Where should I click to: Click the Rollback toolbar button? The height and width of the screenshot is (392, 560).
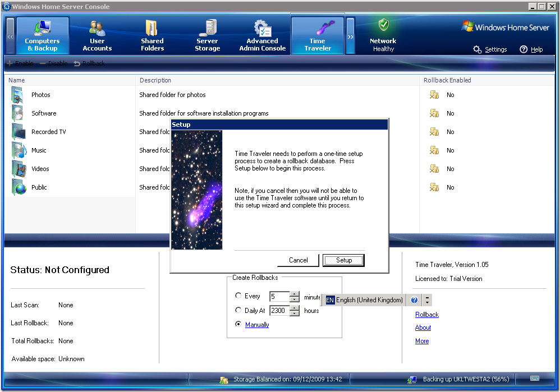(x=89, y=63)
